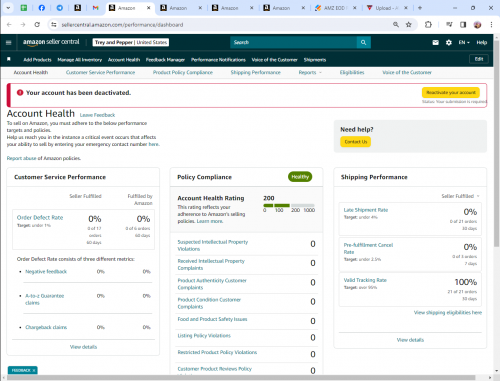Click the Reactivate your account button
Viewport: 500px width, 381px height.
point(451,92)
